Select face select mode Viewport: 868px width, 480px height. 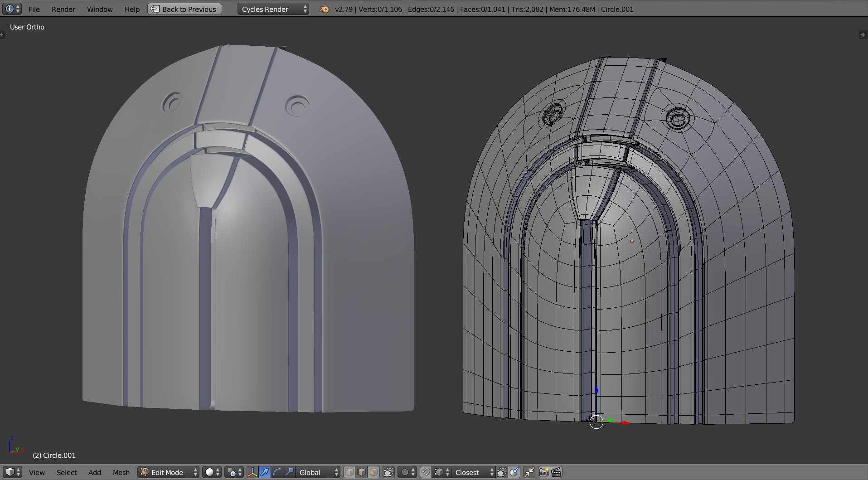click(x=373, y=472)
